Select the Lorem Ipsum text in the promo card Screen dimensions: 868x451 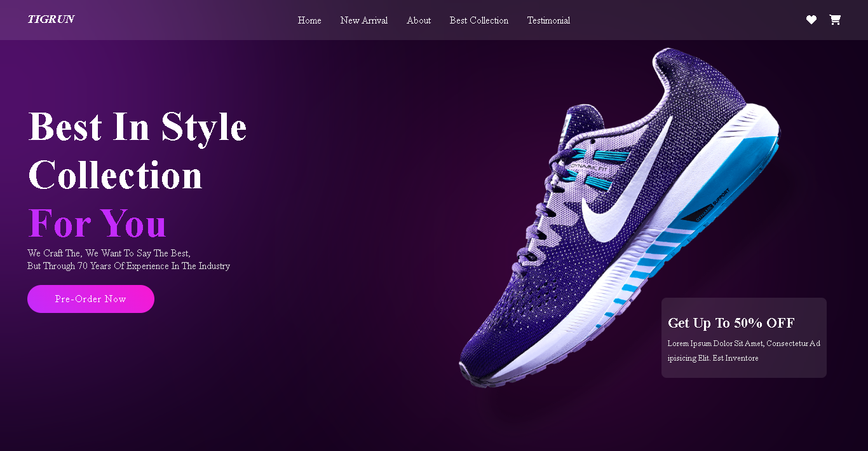744,350
